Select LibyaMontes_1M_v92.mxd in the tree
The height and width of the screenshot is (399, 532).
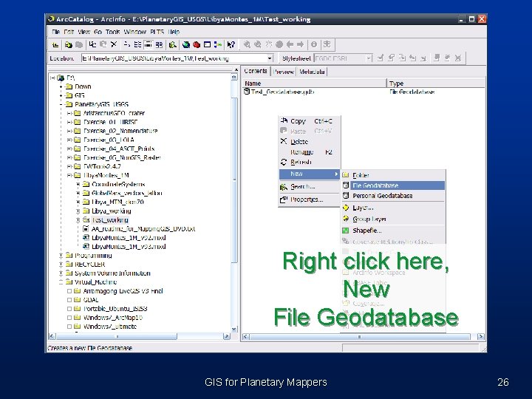[x=129, y=238]
